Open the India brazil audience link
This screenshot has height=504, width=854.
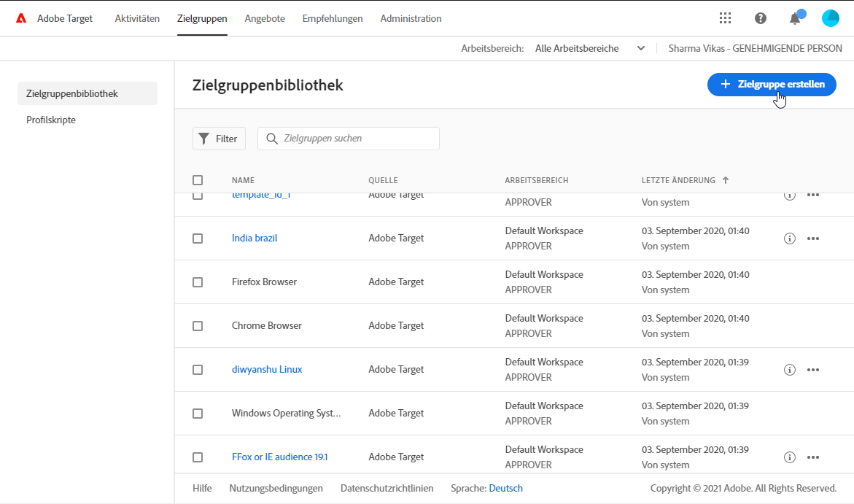coord(255,239)
